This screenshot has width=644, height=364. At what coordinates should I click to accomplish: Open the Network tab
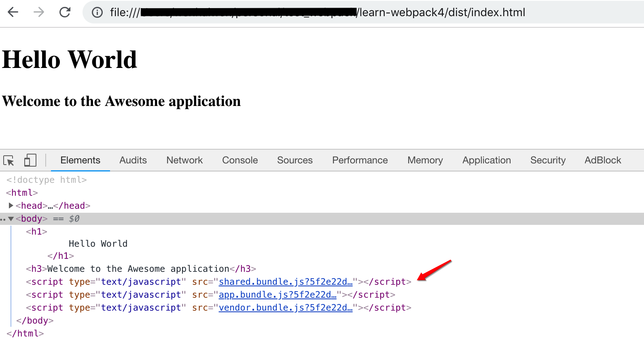[184, 160]
